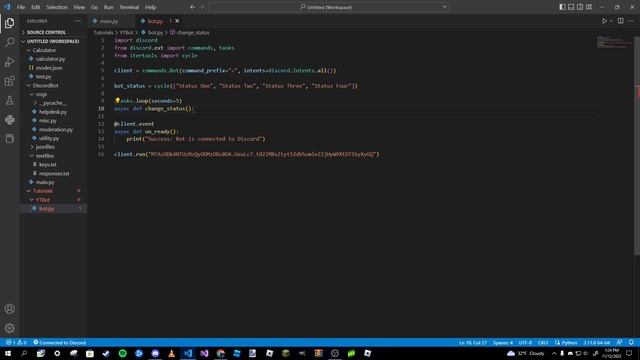Image resolution: width=640 pixels, height=360 pixels.
Task: Open editor More Actions ellipsis
Action: [631, 21]
